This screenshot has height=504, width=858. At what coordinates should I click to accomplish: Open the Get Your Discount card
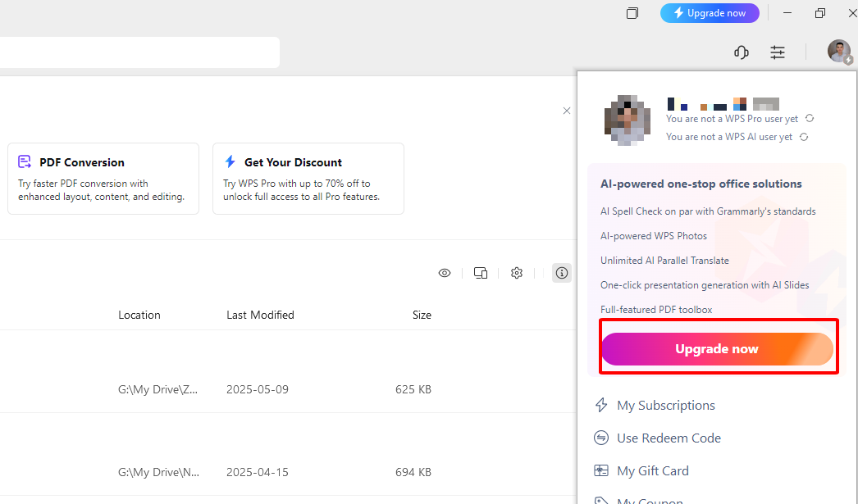pyautogui.click(x=308, y=179)
